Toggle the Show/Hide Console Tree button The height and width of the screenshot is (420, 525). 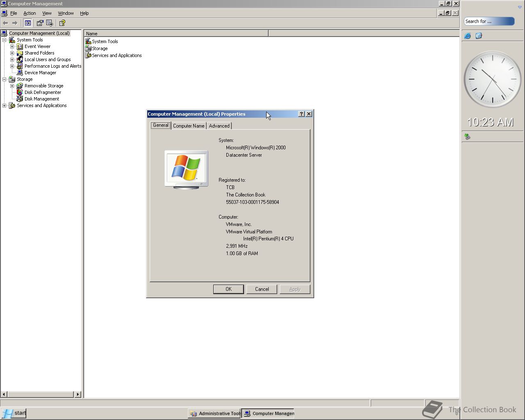click(28, 23)
